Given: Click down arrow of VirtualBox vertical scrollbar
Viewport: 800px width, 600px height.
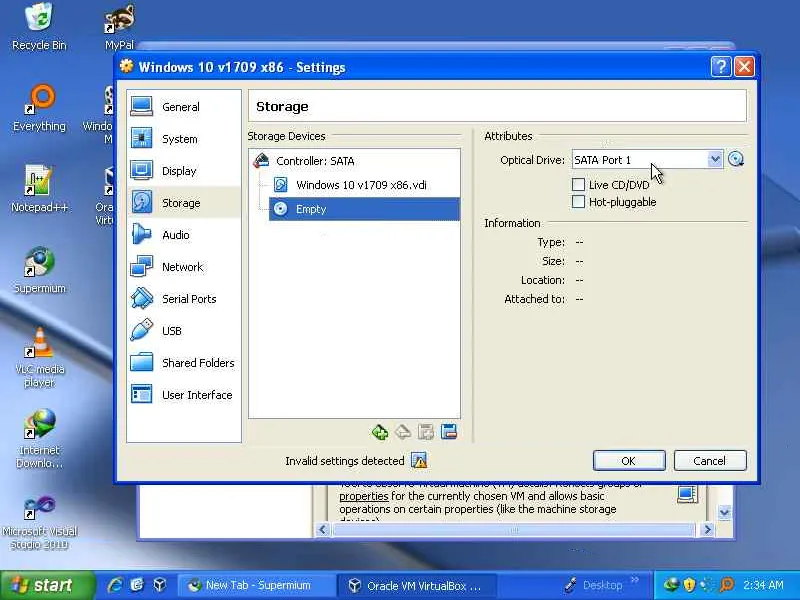Looking at the screenshot, I should click(x=724, y=512).
